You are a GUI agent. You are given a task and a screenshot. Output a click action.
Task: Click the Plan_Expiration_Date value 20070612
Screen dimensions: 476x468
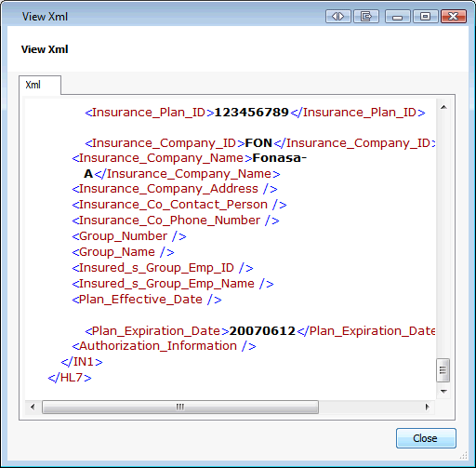pos(262,331)
